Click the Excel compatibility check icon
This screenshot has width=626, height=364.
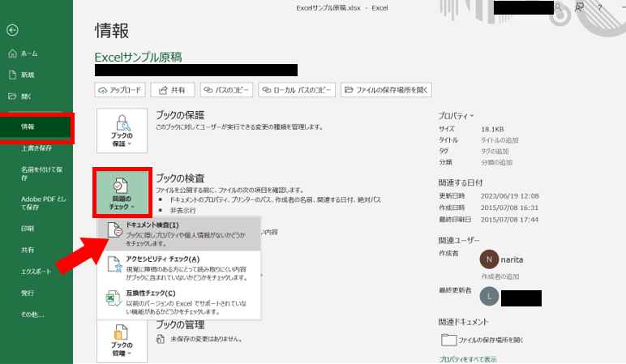[114, 298]
